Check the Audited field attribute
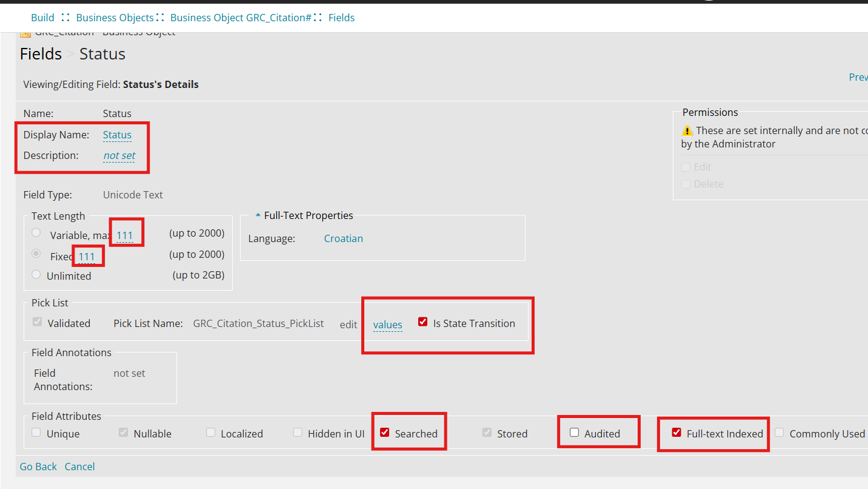Viewport: 868px width, 489px height. coord(575,433)
